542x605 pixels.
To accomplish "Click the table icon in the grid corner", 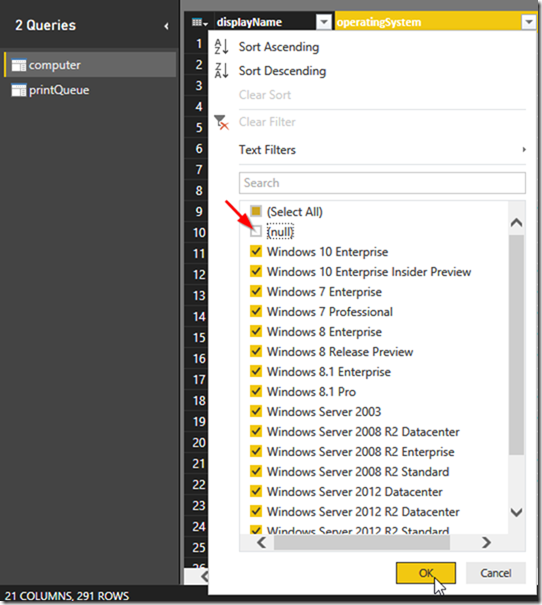I will pos(199,22).
